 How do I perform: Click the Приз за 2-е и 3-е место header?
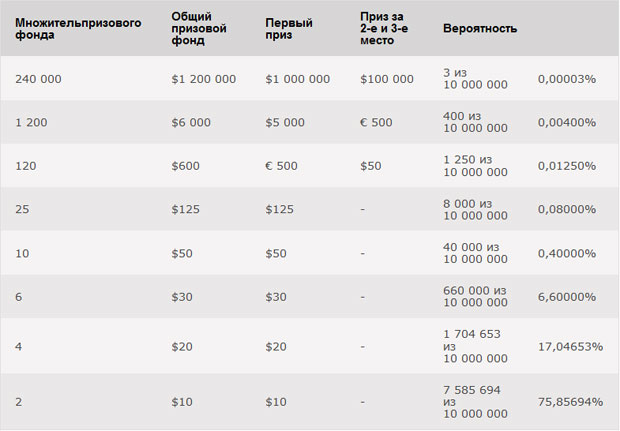384,28
